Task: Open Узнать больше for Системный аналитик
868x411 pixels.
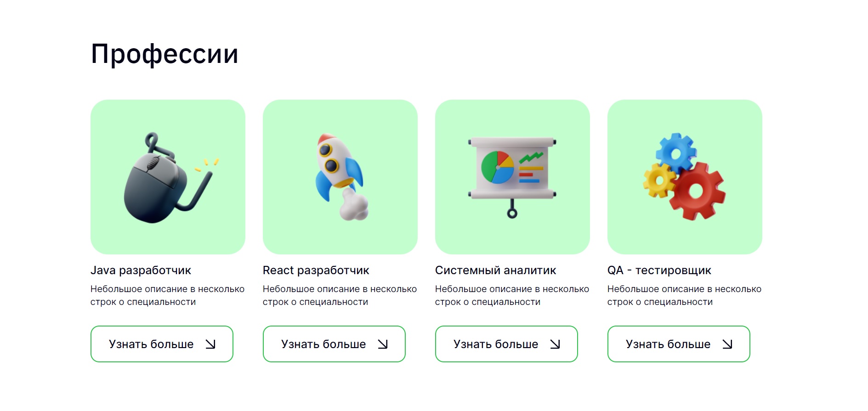Action: 506,344
